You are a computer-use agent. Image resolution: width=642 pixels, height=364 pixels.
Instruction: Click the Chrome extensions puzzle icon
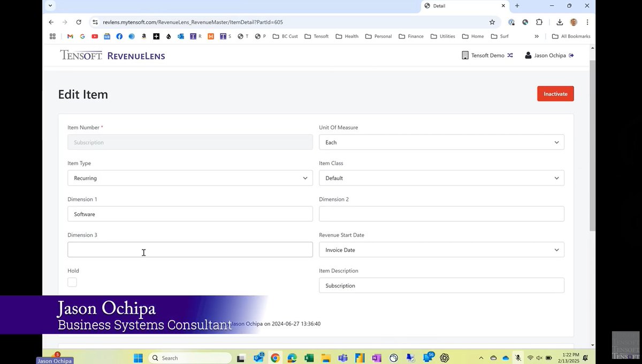(x=539, y=22)
